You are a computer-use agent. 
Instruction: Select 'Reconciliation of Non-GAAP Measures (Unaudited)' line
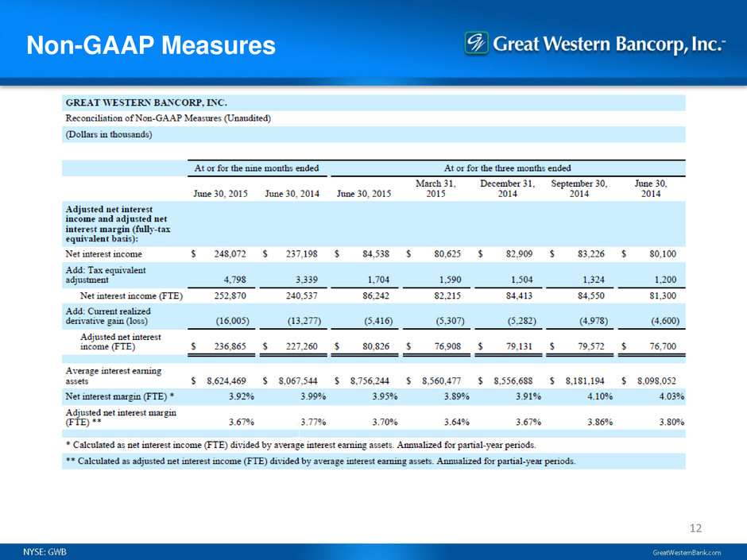(168, 118)
